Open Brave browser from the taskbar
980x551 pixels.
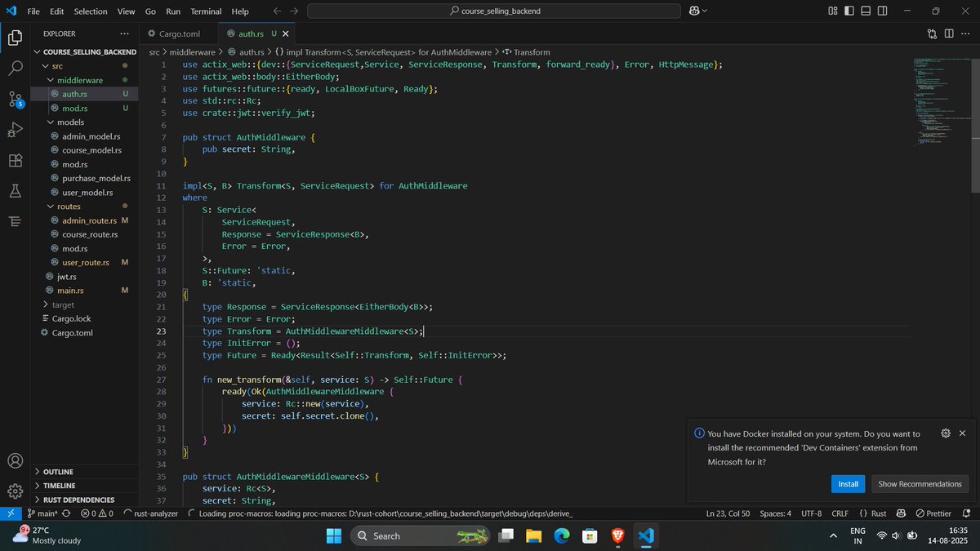point(618,535)
